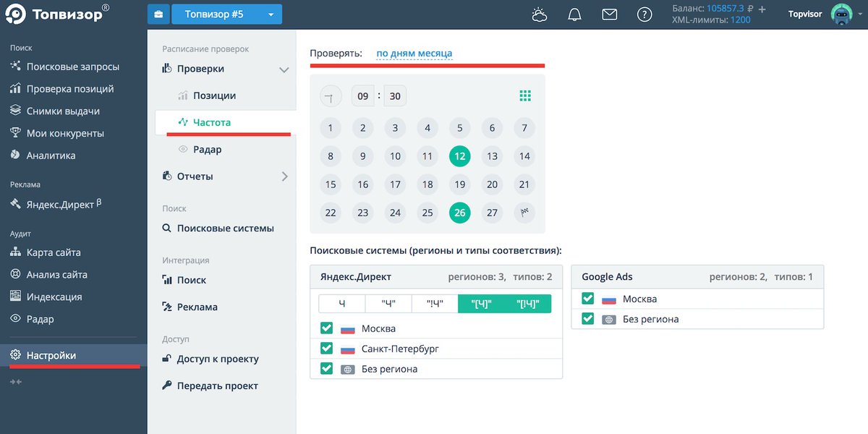Screen dimensions: 868x434
Task: Uncheck Без региона under Яндекс.Директ
Action: pos(326,368)
